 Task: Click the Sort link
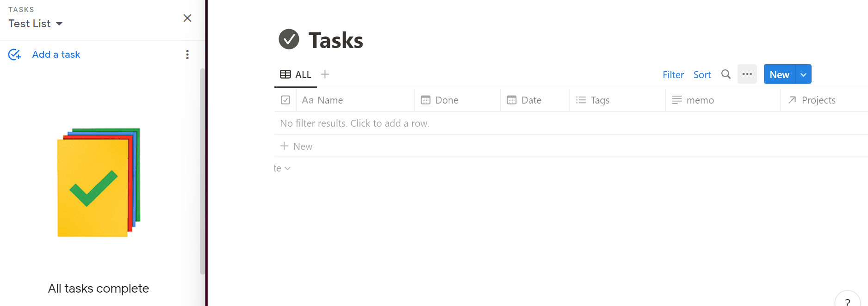point(702,74)
